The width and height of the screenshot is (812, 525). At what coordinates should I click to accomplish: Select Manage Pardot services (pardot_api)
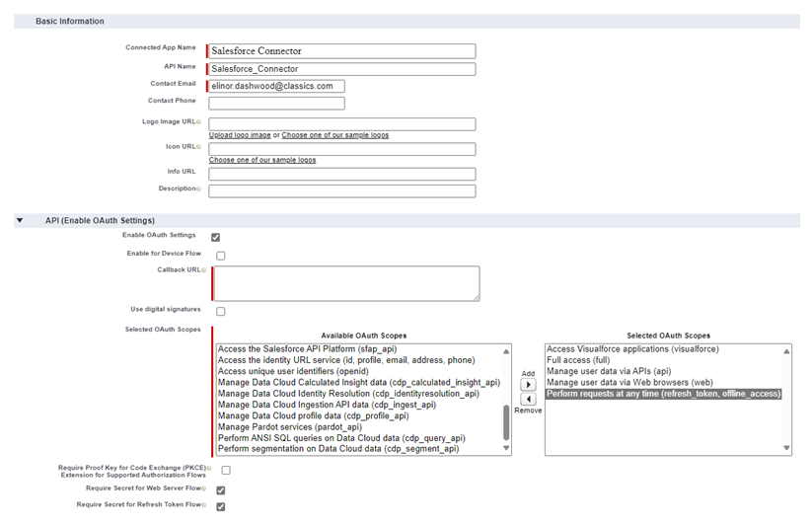coord(359,427)
